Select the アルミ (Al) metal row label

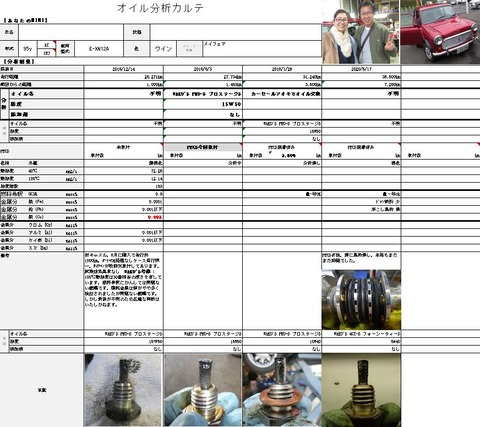[x=41, y=233]
